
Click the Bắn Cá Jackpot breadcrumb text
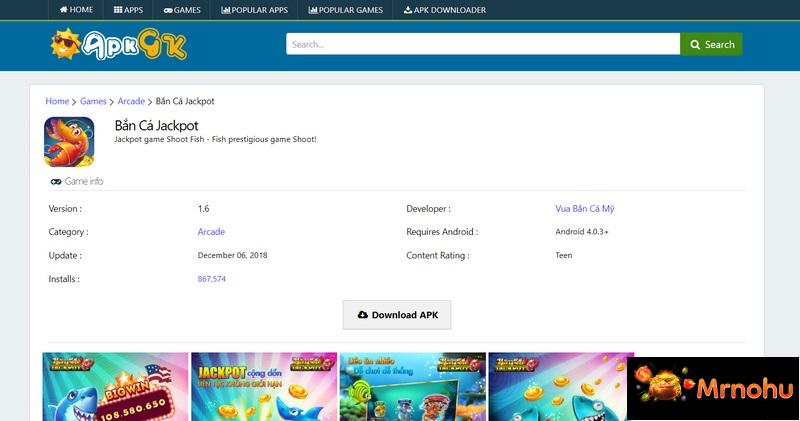coord(185,101)
